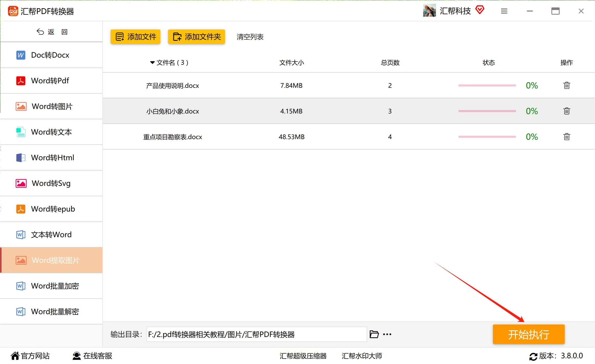Clear list with 清空列表
The width and height of the screenshot is (595, 364).
pyautogui.click(x=250, y=37)
